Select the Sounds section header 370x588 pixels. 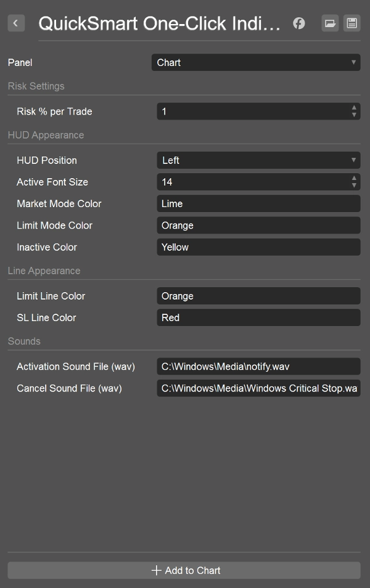tap(24, 341)
